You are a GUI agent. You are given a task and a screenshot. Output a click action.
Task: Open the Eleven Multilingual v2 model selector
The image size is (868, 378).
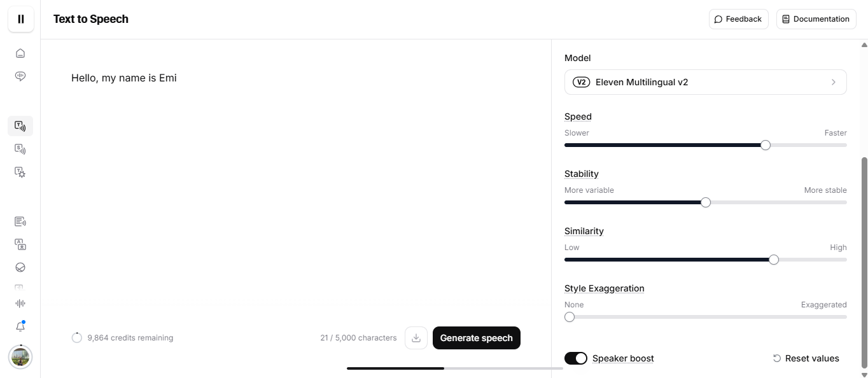(705, 82)
